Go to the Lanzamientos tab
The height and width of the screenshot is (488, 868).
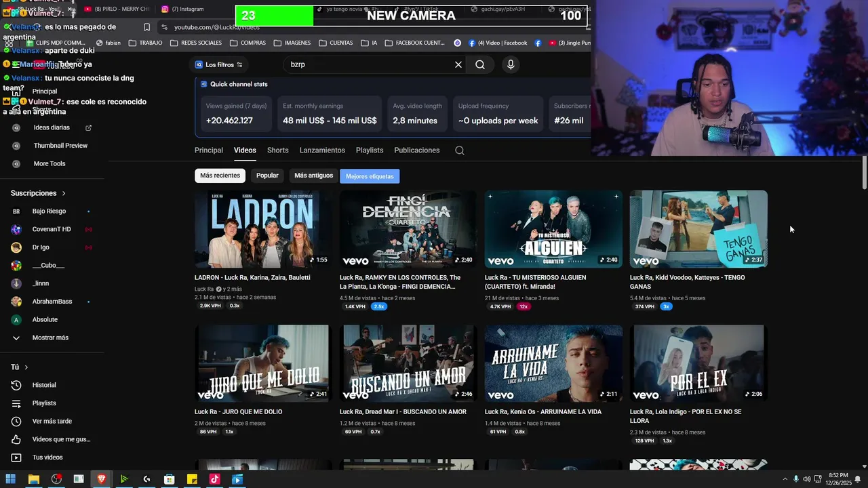[322, 150]
